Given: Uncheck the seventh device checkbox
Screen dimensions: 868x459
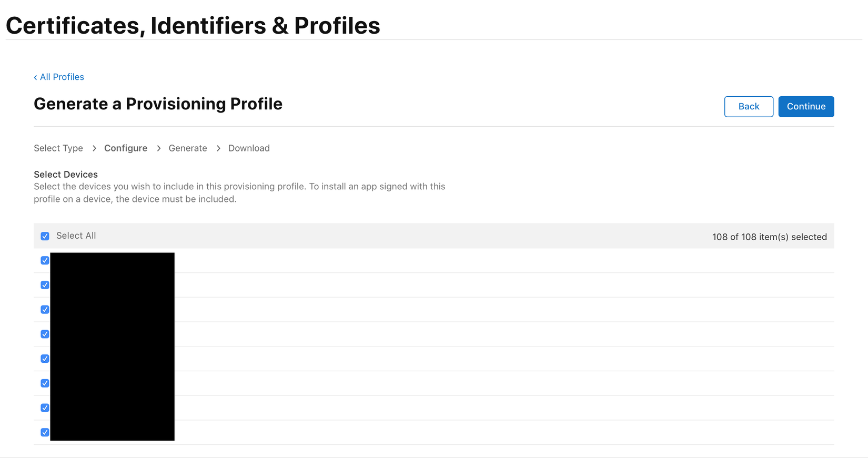Looking at the screenshot, I should coord(45,407).
